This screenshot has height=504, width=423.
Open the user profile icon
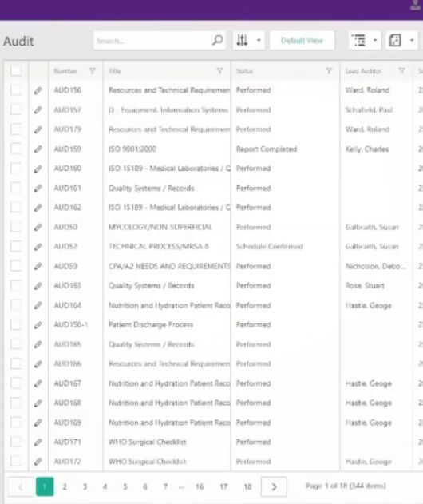(416, 5)
